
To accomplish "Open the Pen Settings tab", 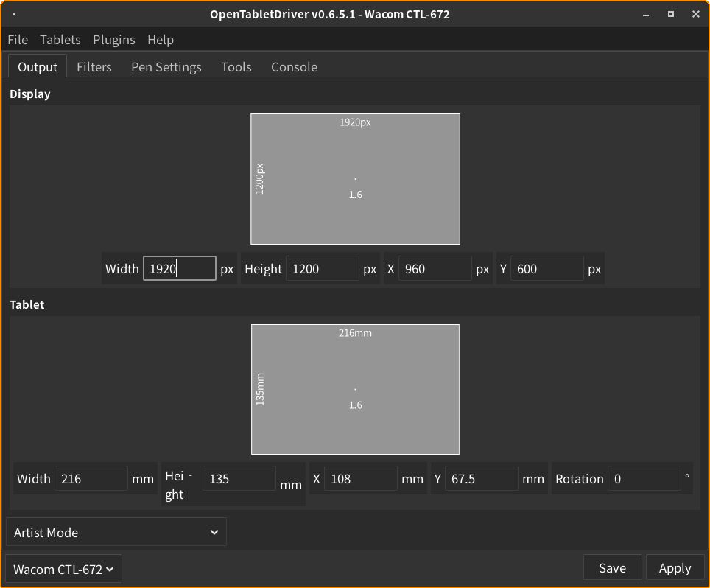I will click(x=166, y=67).
